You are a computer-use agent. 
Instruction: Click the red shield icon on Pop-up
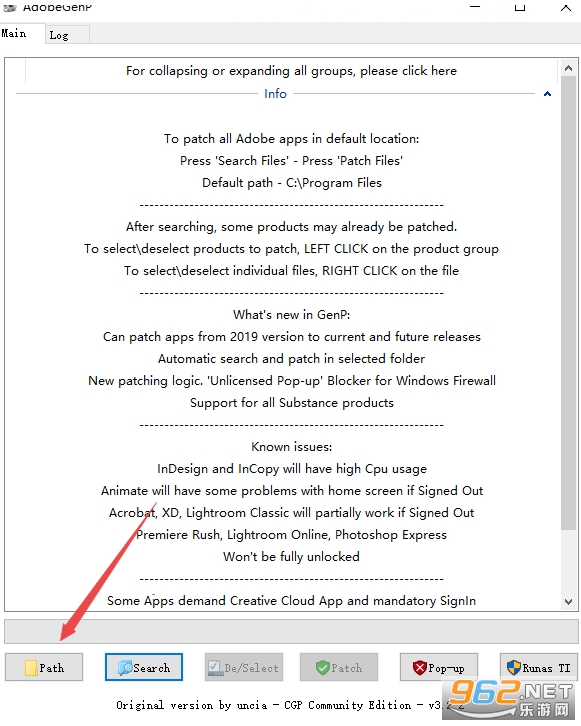click(419, 668)
